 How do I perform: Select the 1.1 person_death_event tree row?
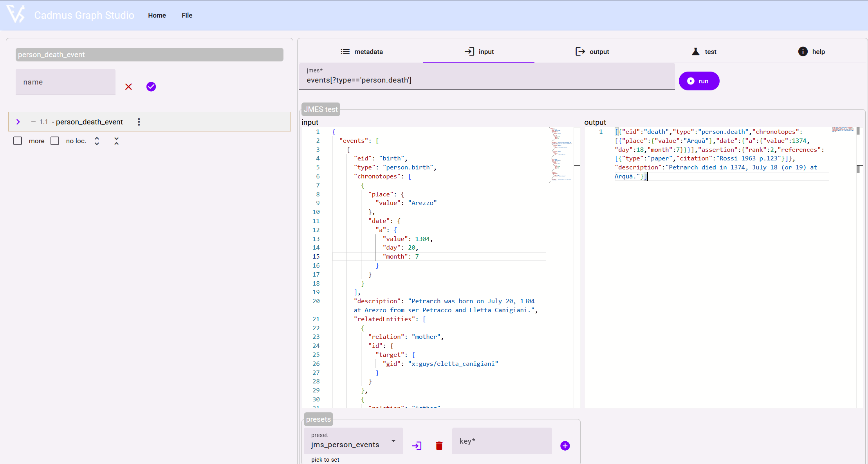coord(149,122)
